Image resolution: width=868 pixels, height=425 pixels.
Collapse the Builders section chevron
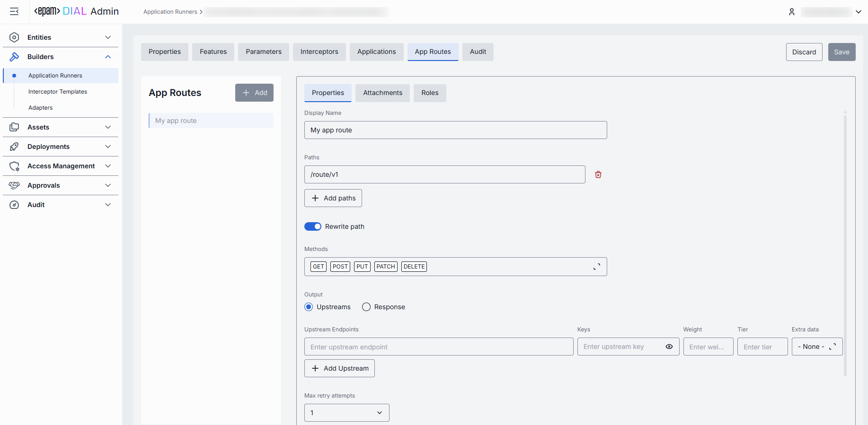[x=108, y=57]
